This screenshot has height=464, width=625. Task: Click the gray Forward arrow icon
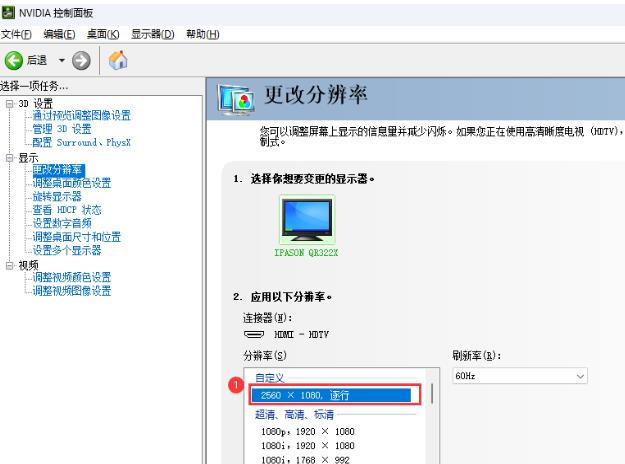point(81,61)
